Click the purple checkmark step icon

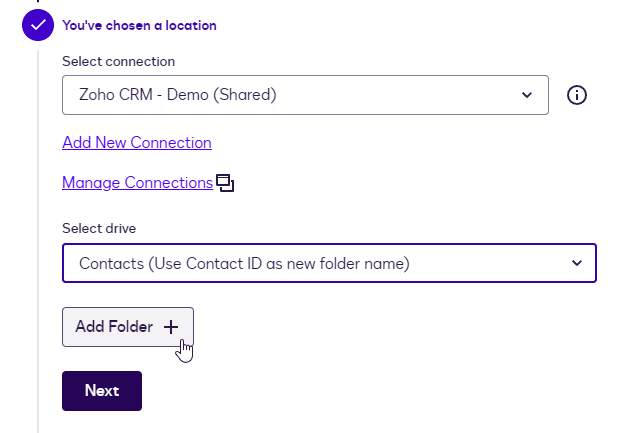[x=38, y=25]
